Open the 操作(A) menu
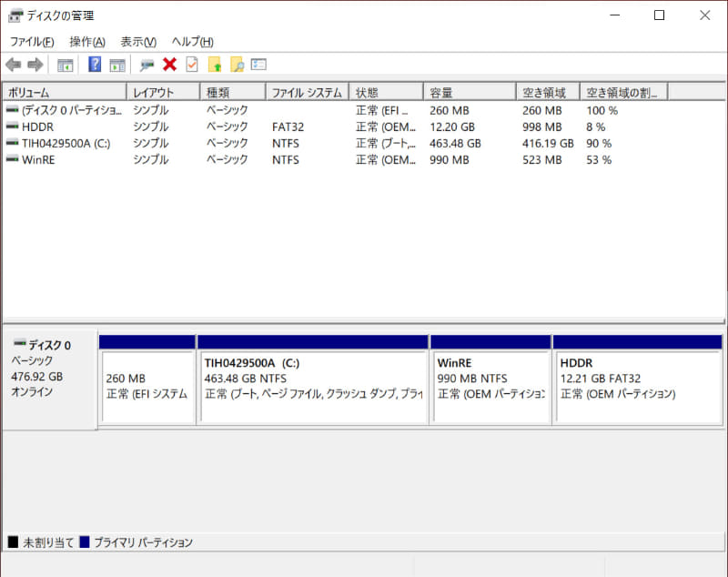 [87, 42]
